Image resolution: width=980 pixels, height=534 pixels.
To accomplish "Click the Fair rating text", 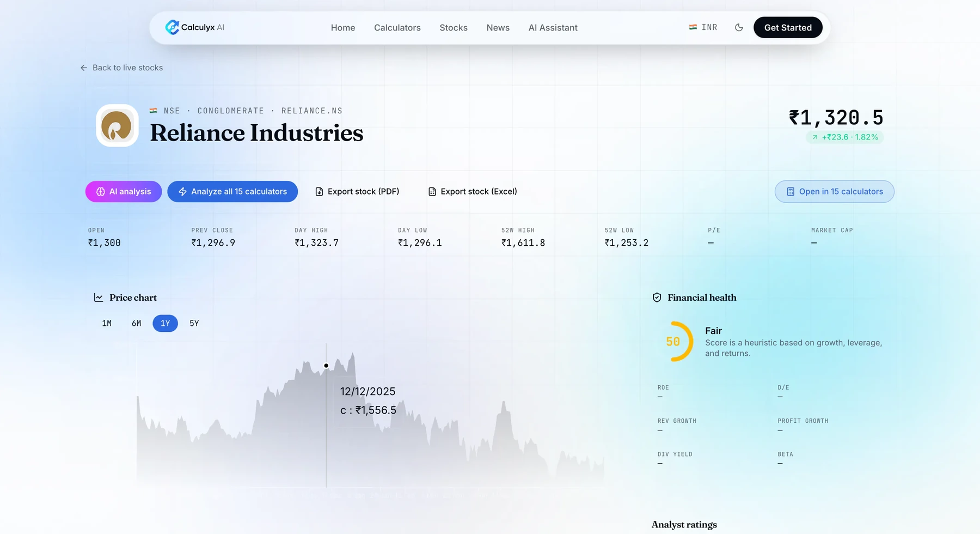I will pos(713,331).
